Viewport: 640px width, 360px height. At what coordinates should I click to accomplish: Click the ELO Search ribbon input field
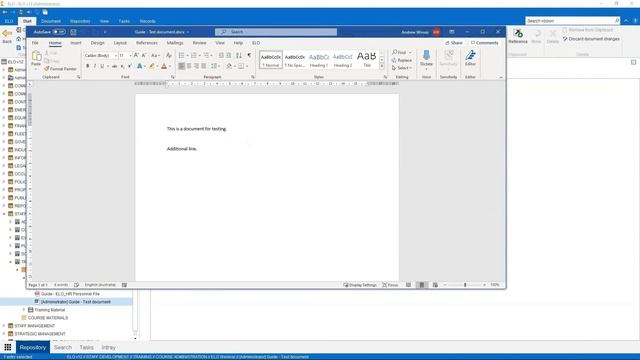click(x=572, y=20)
